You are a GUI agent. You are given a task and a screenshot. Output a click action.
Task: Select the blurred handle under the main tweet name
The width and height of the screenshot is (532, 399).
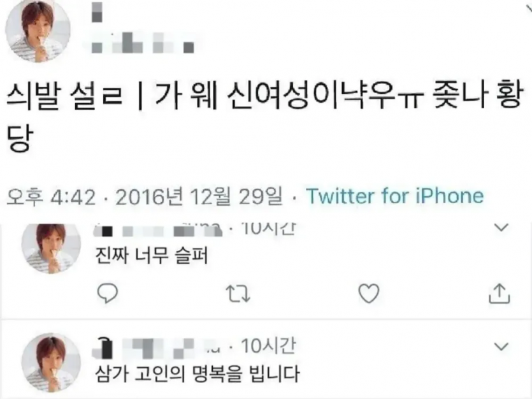tap(143, 43)
